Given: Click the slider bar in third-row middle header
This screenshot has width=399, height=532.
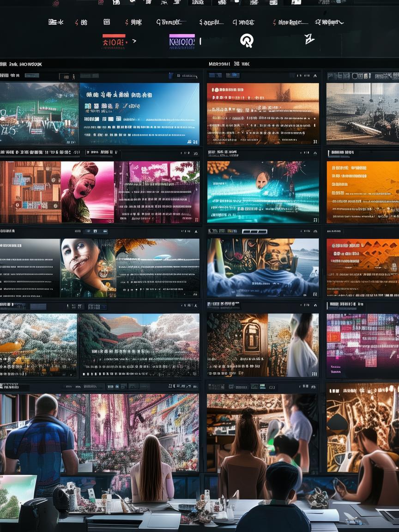Looking at the screenshot, I should (254, 231).
